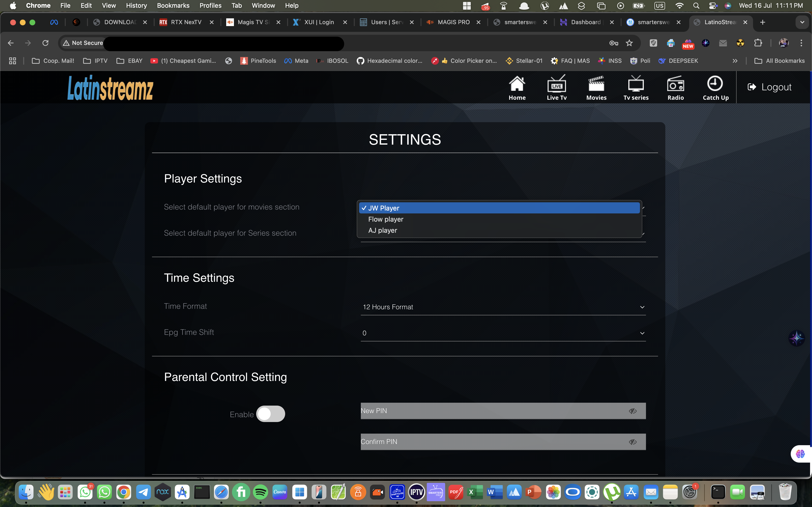The height and width of the screenshot is (507, 812).
Task: Expand the Epg Time Shift dropdown
Action: click(x=502, y=333)
